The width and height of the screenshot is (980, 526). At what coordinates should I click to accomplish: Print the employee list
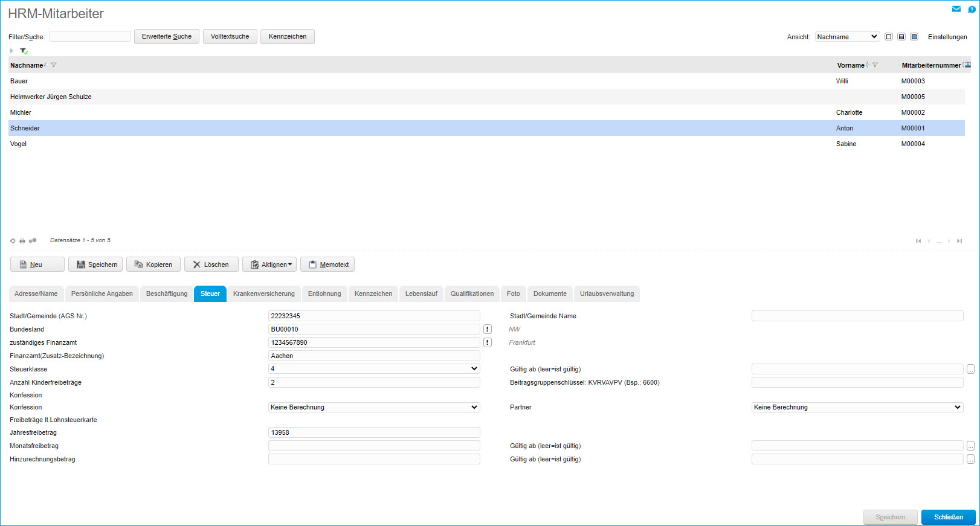pyautogui.click(x=22, y=241)
